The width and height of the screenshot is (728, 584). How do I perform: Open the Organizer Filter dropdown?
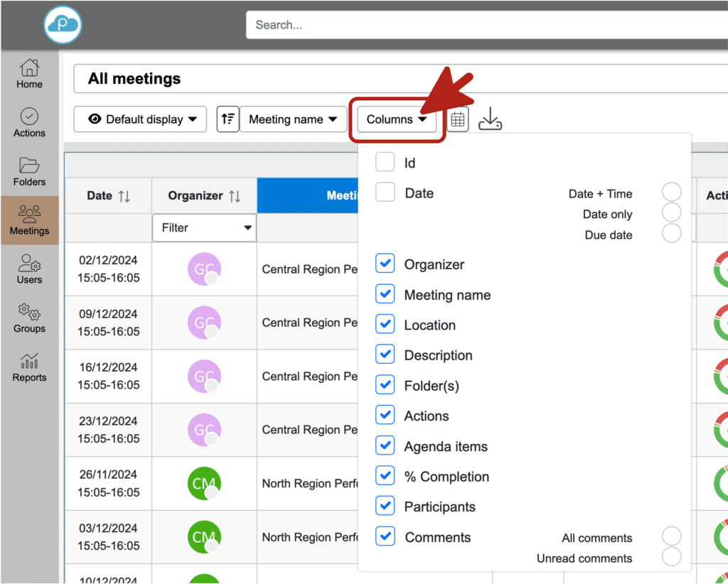coord(204,228)
